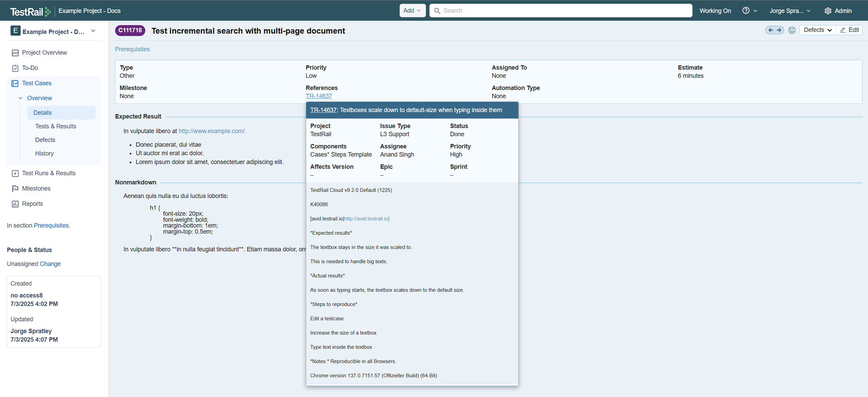Open Reports sidebar item
Image resolution: width=868 pixels, height=397 pixels.
tap(32, 204)
